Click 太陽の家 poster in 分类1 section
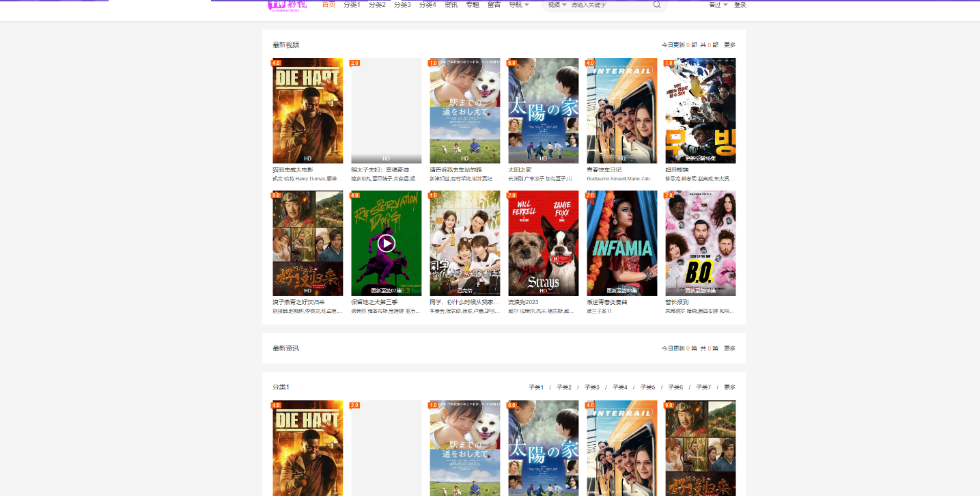The height and width of the screenshot is (496, 980). tap(544, 448)
